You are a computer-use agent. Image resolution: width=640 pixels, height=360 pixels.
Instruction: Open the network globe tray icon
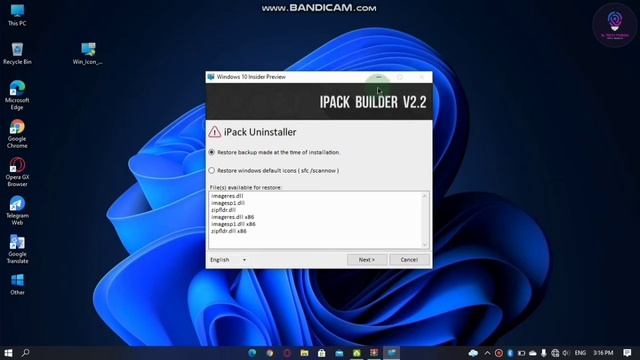point(555,353)
